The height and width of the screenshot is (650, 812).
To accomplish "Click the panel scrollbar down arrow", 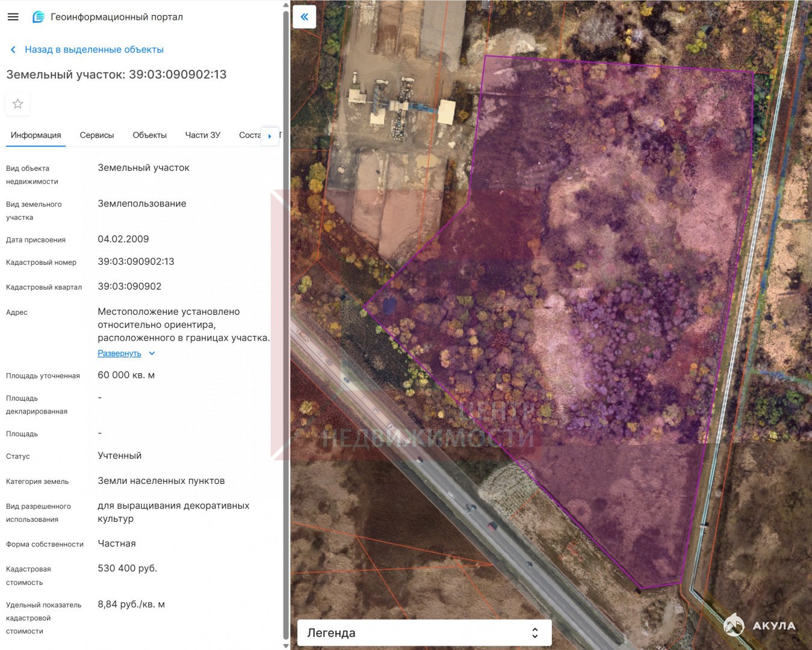I will [x=286, y=646].
